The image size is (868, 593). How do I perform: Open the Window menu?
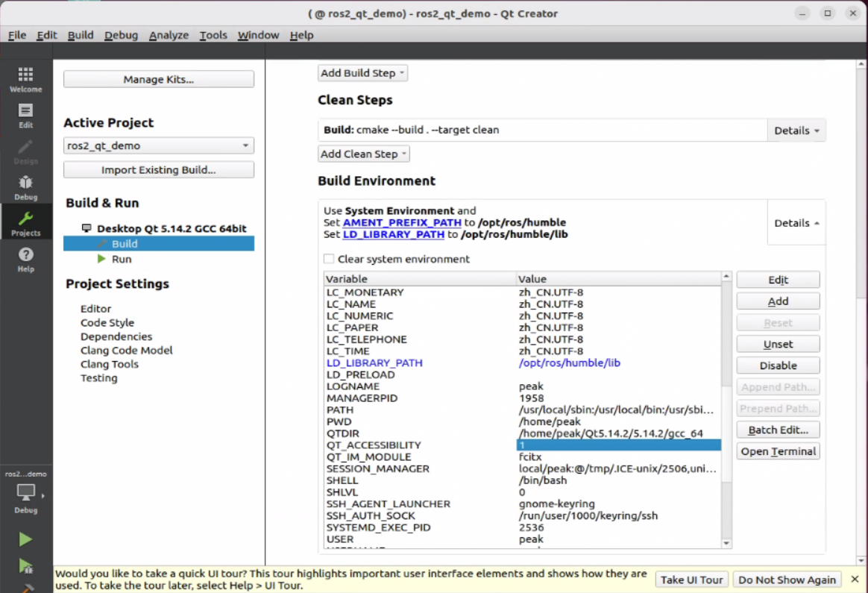click(259, 35)
